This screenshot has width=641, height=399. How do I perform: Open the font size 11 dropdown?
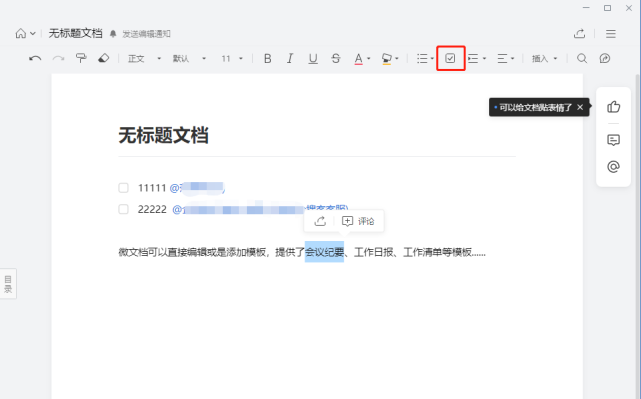pyautogui.click(x=232, y=58)
